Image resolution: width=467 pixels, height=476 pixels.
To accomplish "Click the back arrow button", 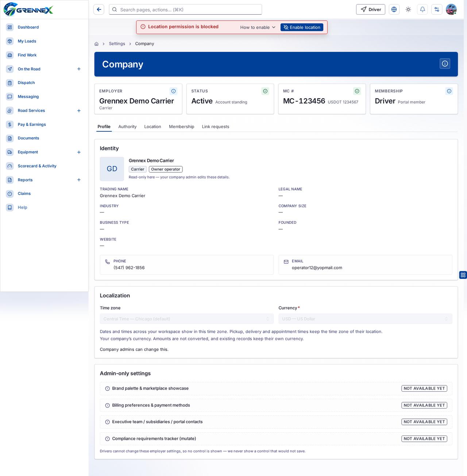I will (x=99, y=9).
